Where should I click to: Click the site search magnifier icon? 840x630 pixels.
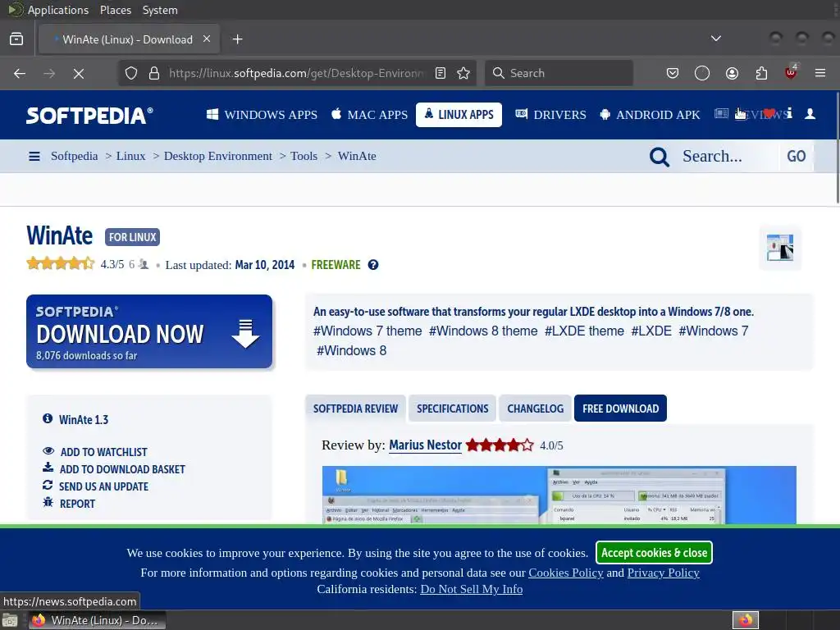[x=660, y=157]
